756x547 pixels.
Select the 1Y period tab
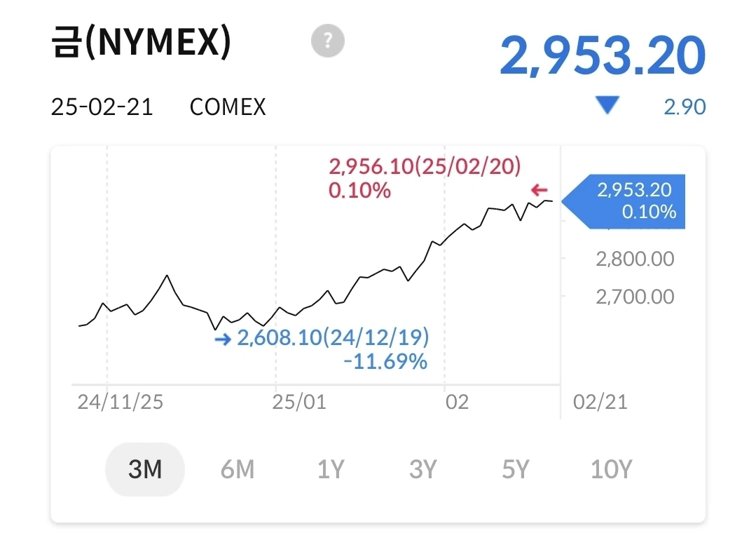[x=331, y=469]
